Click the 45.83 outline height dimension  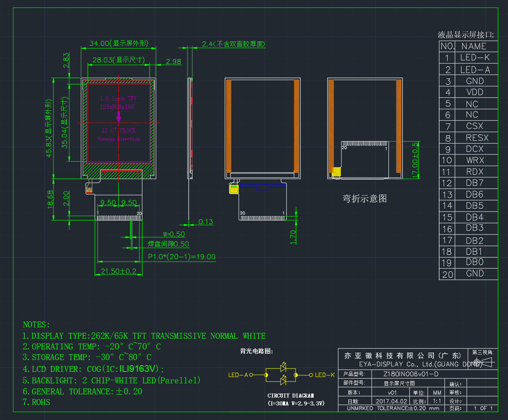[x=49, y=128]
